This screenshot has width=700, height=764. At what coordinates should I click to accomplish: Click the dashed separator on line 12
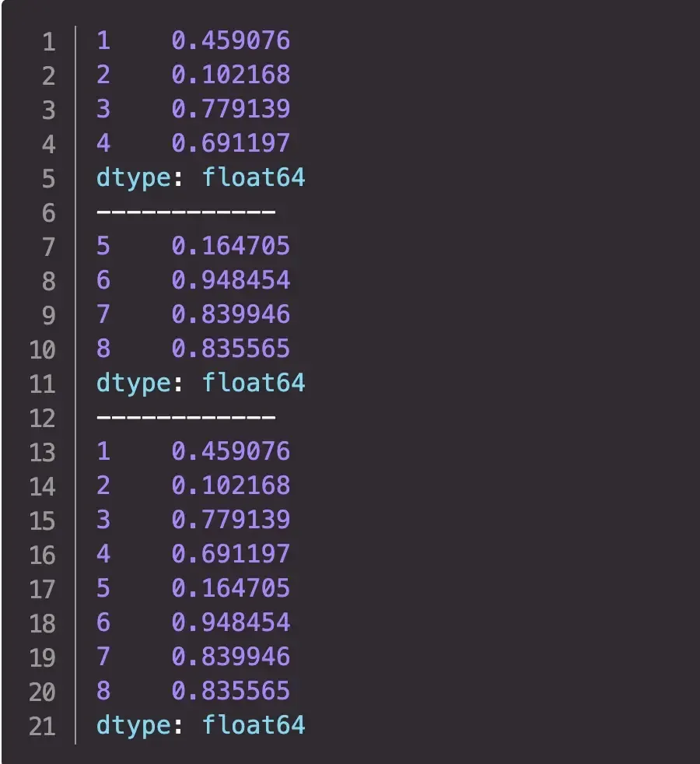[x=186, y=417]
